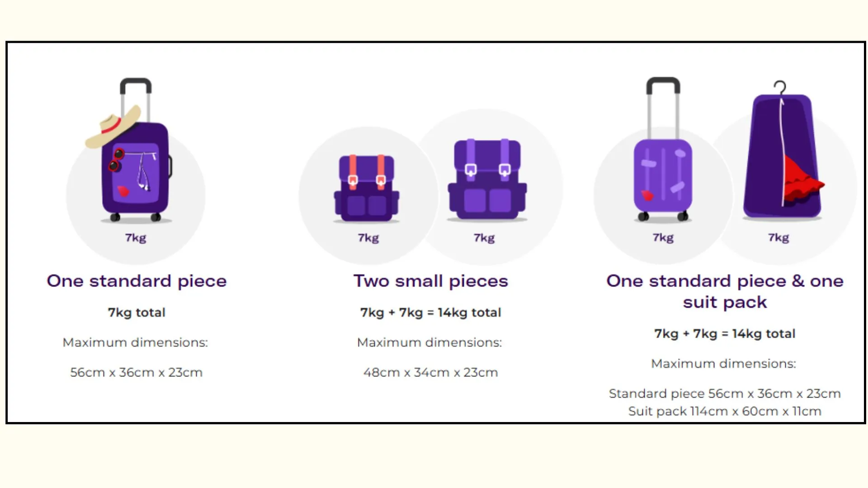Click the plain purple trolley suitcase icon
The height and width of the screenshot is (488, 868).
point(663,149)
